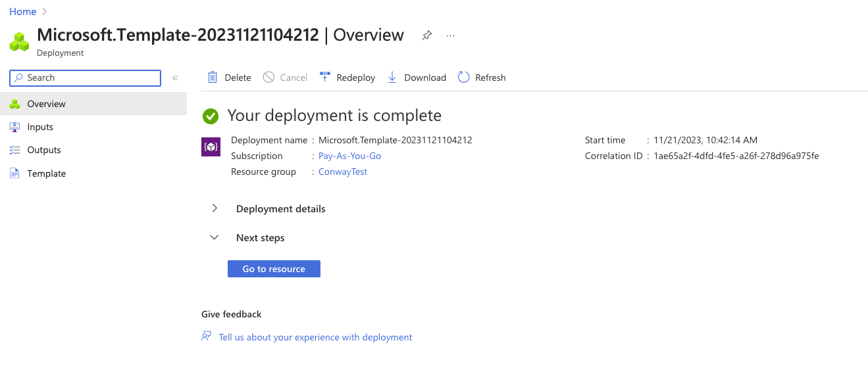The height and width of the screenshot is (370, 868).
Task: Open the Outputs menu item
Action: (44, 150)
